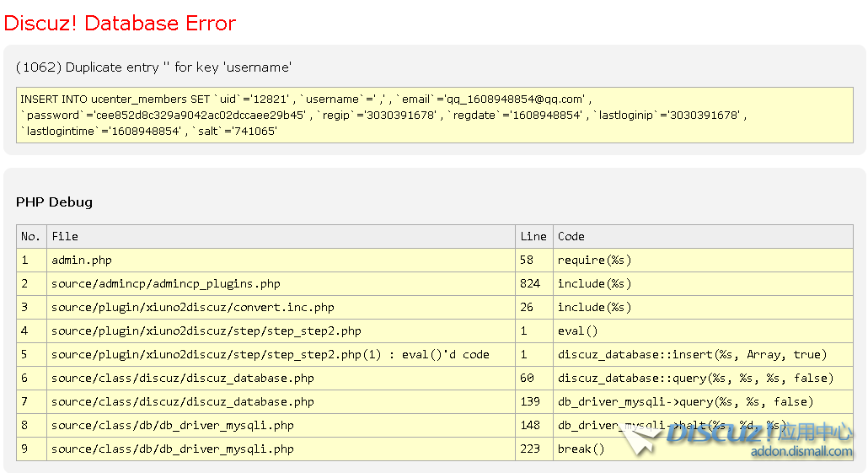Click row number '1' cell
The width and height of the screenshot is (868, 473).
click(31, 261)
